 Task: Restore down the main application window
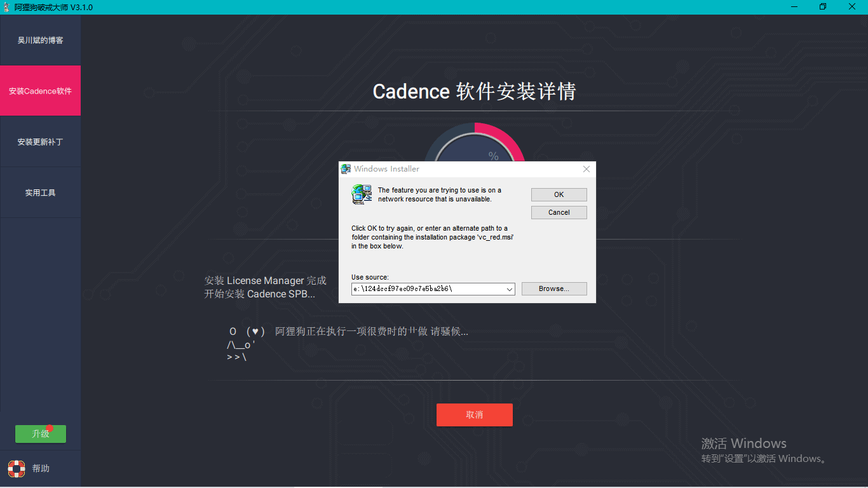pos(823,7)
